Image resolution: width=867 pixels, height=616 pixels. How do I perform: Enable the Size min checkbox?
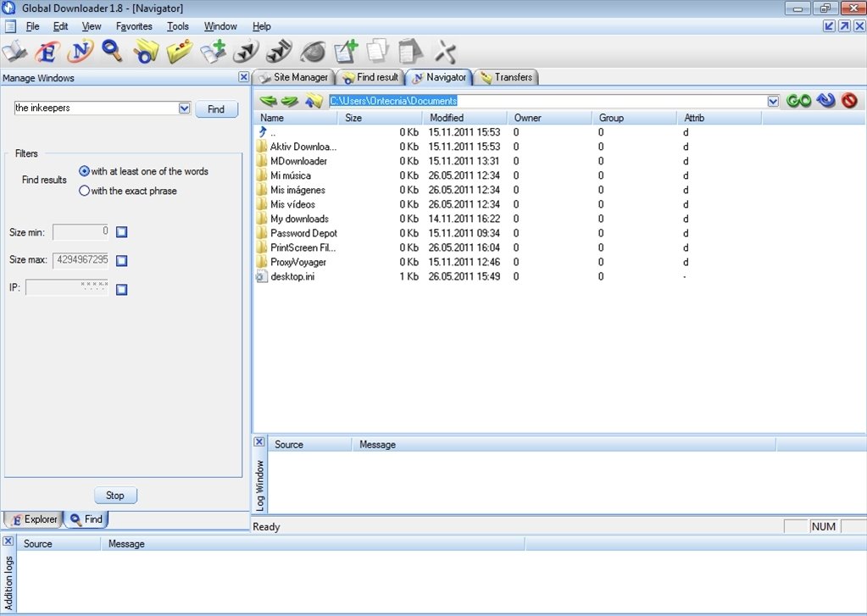[x=122, y=231]
